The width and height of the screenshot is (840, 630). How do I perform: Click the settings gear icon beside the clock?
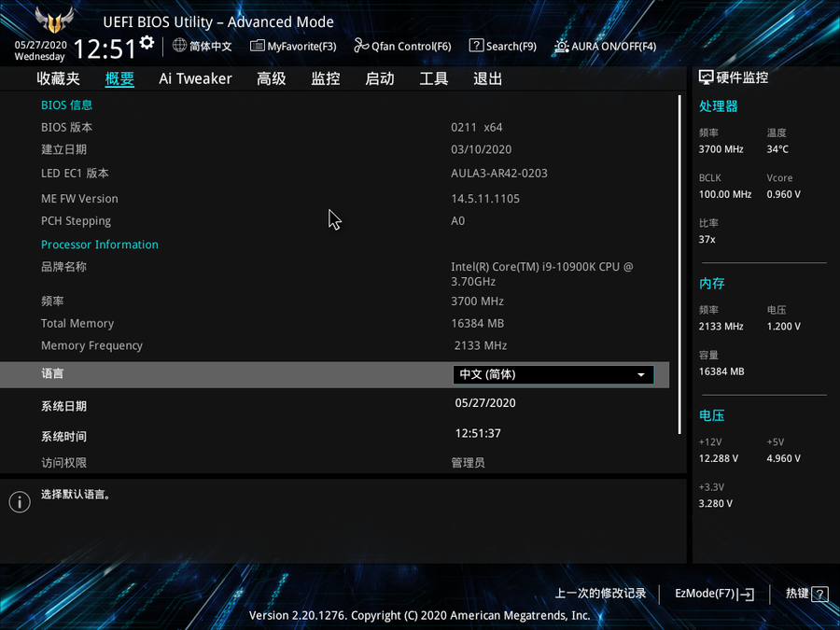tap(147, 43)
